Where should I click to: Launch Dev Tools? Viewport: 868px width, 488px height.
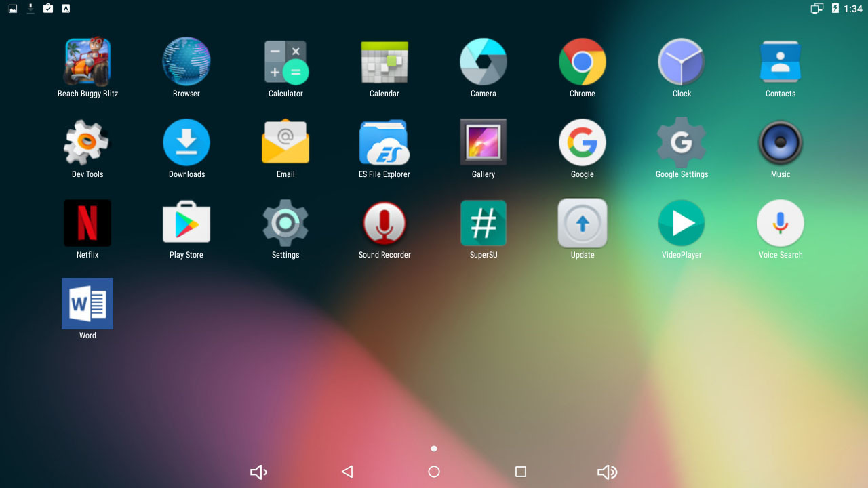tap(87, 142)
